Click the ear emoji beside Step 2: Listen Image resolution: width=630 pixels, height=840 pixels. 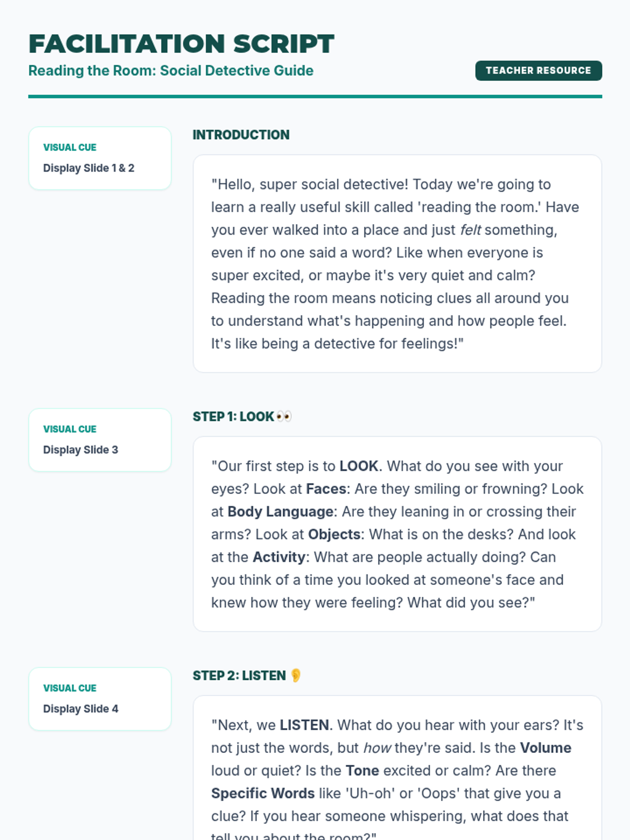tap(296, 675)
